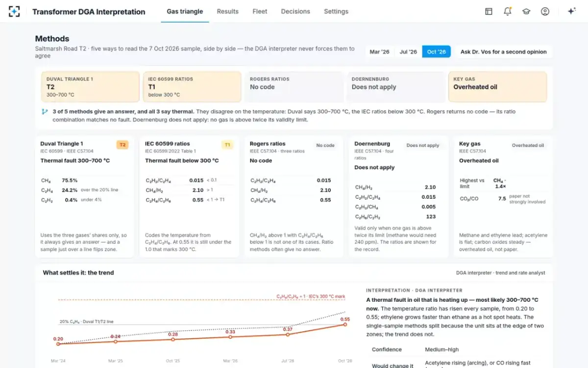Open the Settings tab
This screenshot has height=368, width=588.
click(336, 11)
